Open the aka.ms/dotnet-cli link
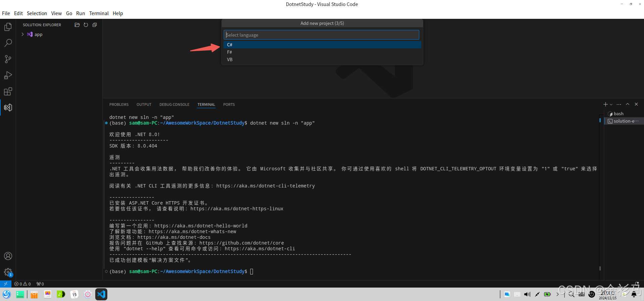This screenshot has height=301, width=644. [x=260, y=249]
